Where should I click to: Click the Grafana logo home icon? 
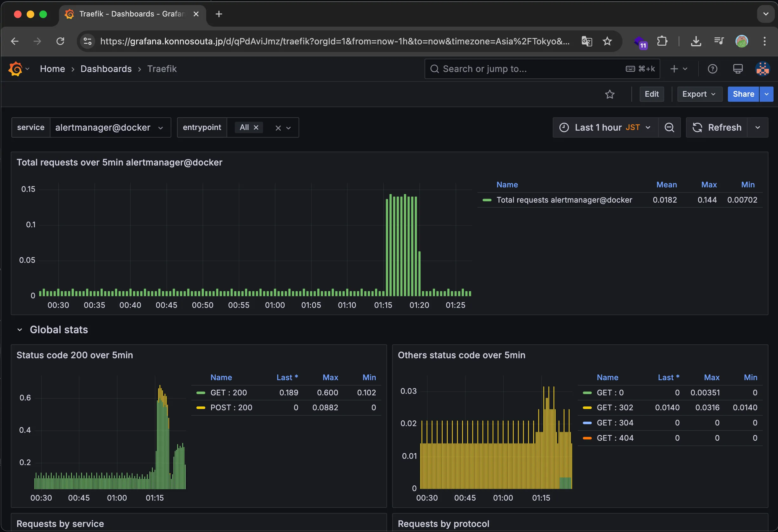pyautogui.click(x=16, y=69)
